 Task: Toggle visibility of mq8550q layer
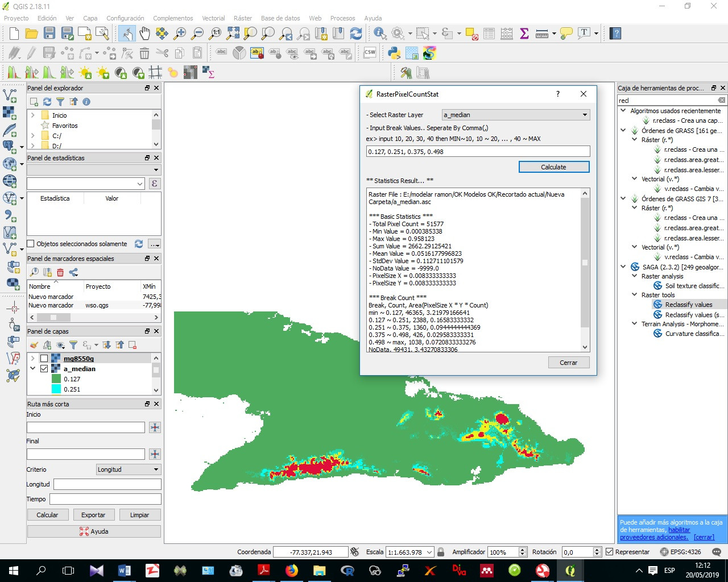click(44, 359)
